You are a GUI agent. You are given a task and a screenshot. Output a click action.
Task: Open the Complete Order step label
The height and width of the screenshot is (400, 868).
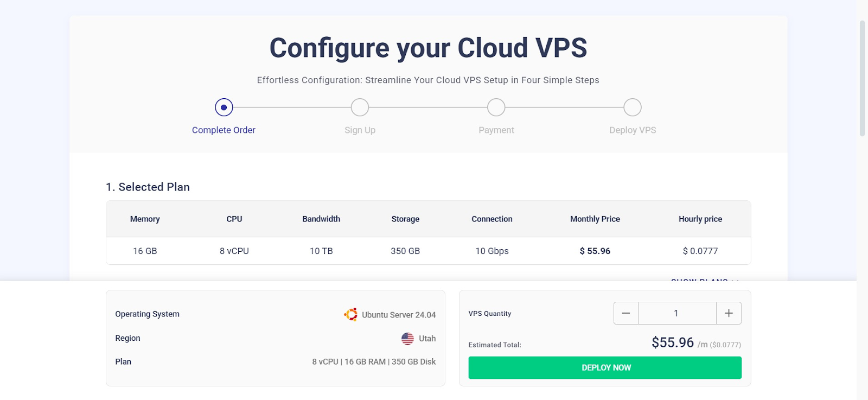[x=224, y=130]
